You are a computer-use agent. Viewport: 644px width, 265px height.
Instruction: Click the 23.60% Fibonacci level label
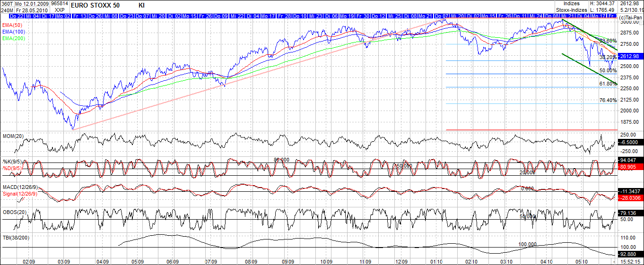click(x=608, y=41)
